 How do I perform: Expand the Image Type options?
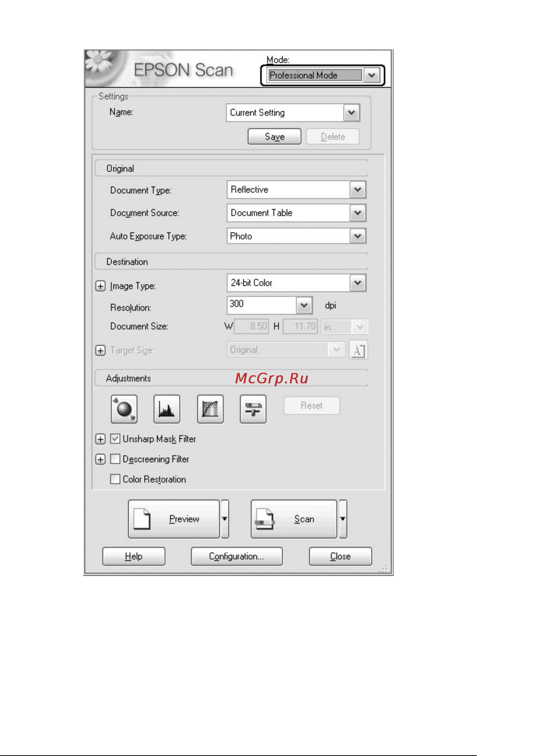tap(100, 286)
